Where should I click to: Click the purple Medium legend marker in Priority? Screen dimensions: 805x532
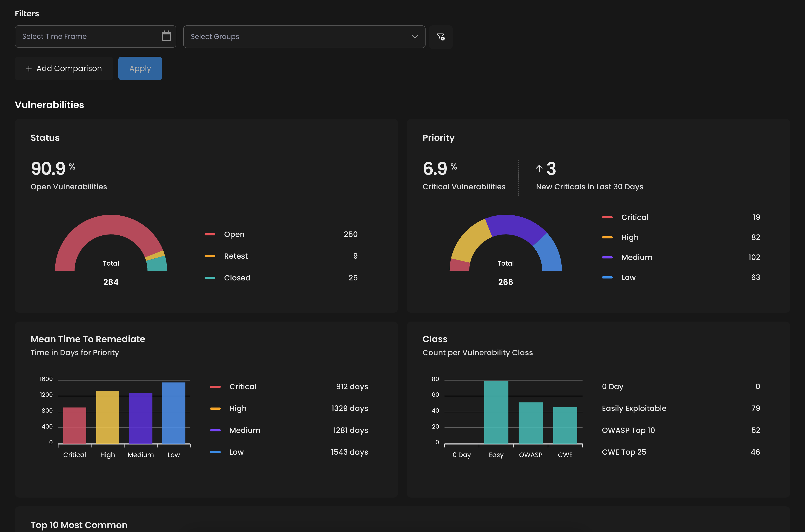coord(607,258)
